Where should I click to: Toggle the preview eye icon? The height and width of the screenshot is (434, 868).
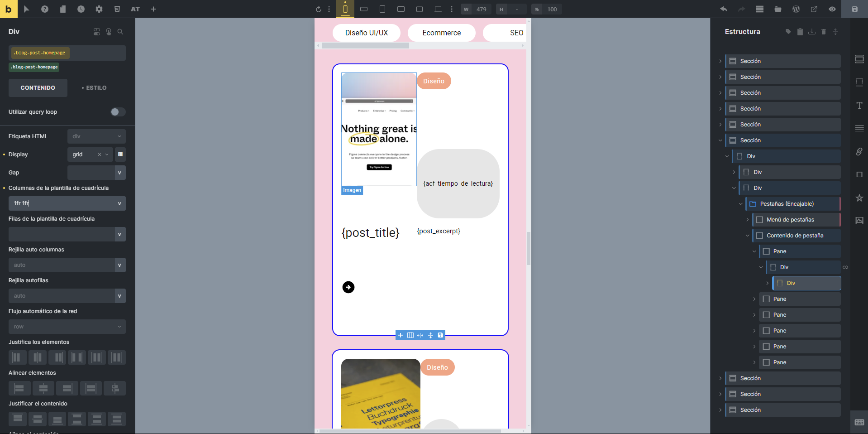pos(832,9)
